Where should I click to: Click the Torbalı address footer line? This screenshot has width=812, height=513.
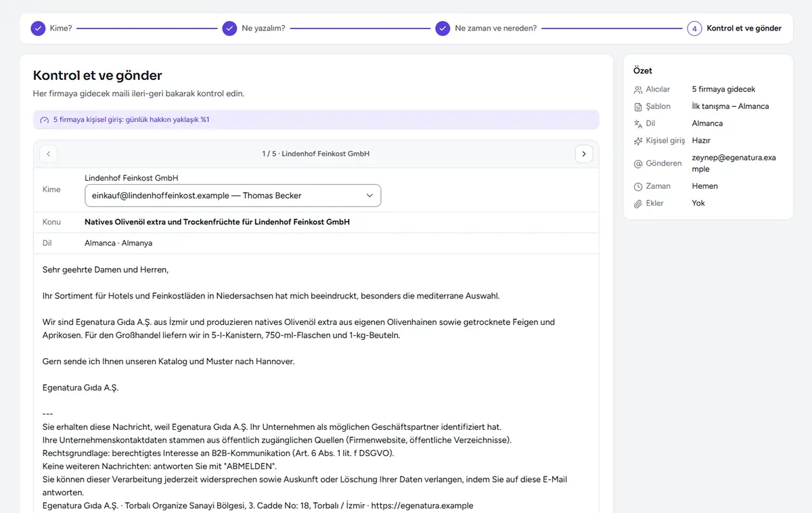(x=258, y=506)
